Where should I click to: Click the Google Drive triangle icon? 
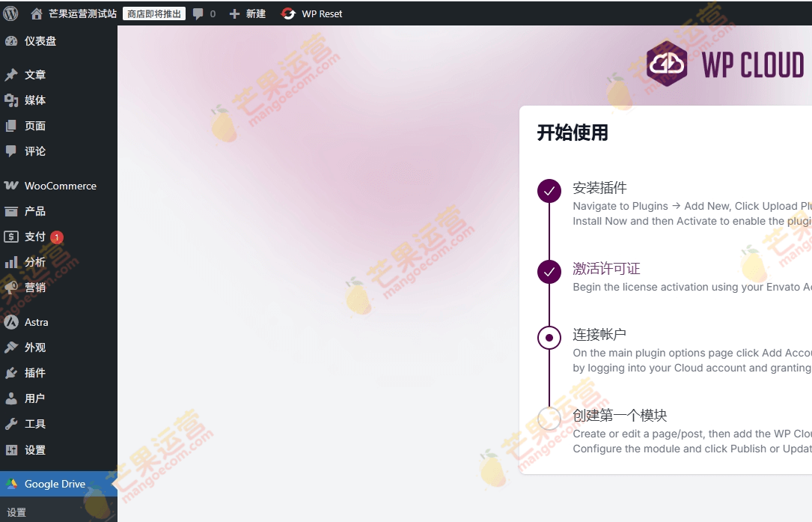(11, 484)
